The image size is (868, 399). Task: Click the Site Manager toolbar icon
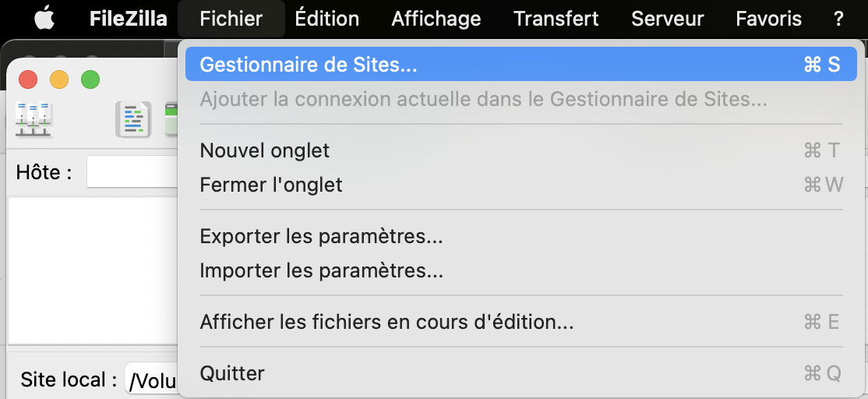(x=34, y=119)
